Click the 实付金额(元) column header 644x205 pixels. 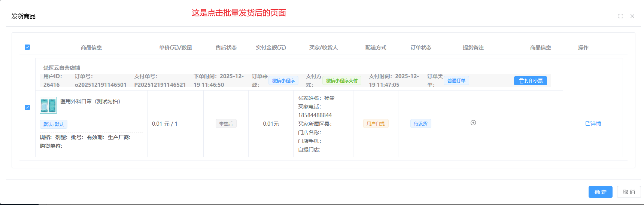(x=271, y=48)
